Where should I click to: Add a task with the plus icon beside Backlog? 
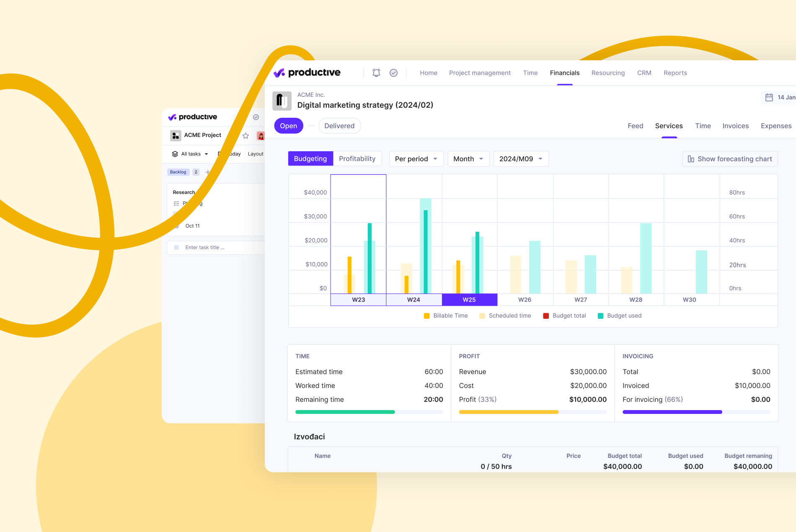(207, 172)
